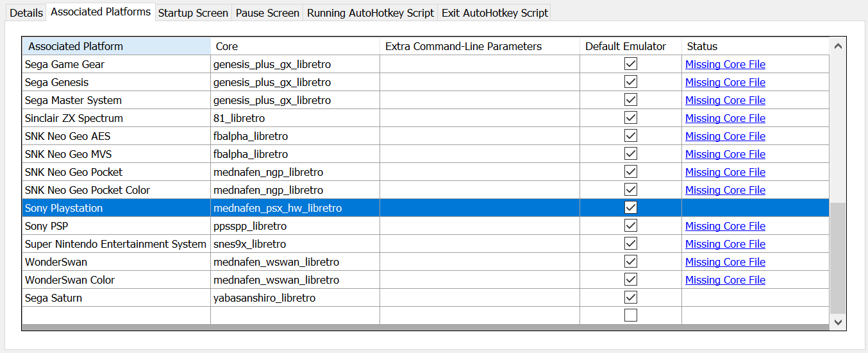
Task: Open Exit AutoHotkey Script tab
Action: pos(495,13)
